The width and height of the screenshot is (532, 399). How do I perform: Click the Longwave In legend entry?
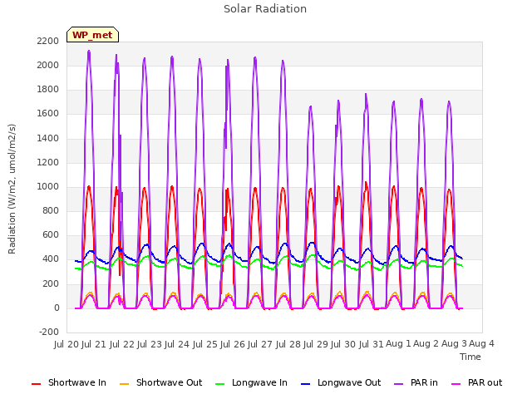251,382
